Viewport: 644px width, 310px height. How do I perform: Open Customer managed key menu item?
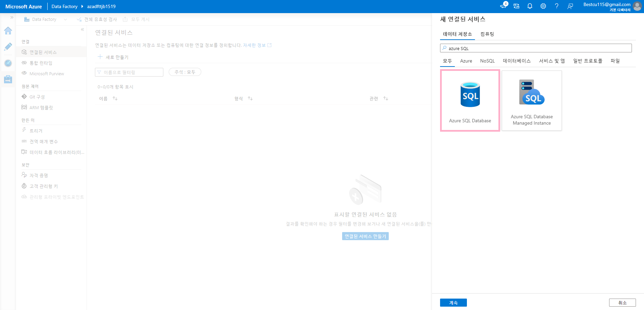click(x=51, y=186)
